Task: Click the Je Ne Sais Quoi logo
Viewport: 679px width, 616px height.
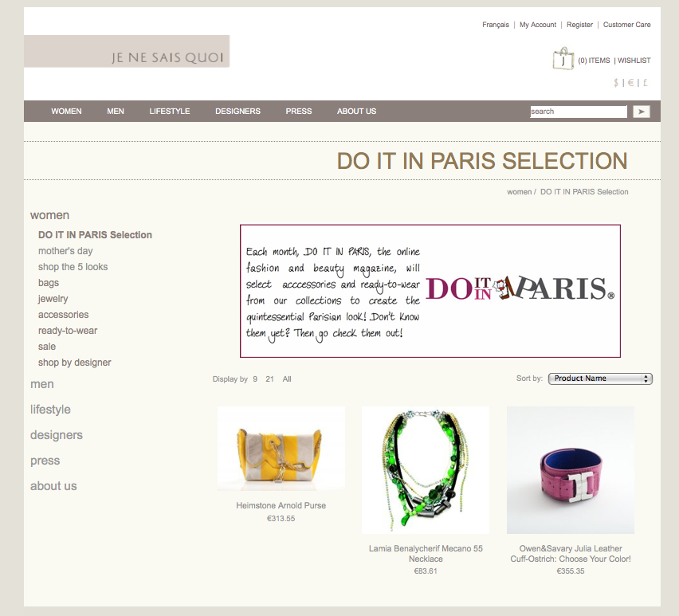Action: click(127, 52)
